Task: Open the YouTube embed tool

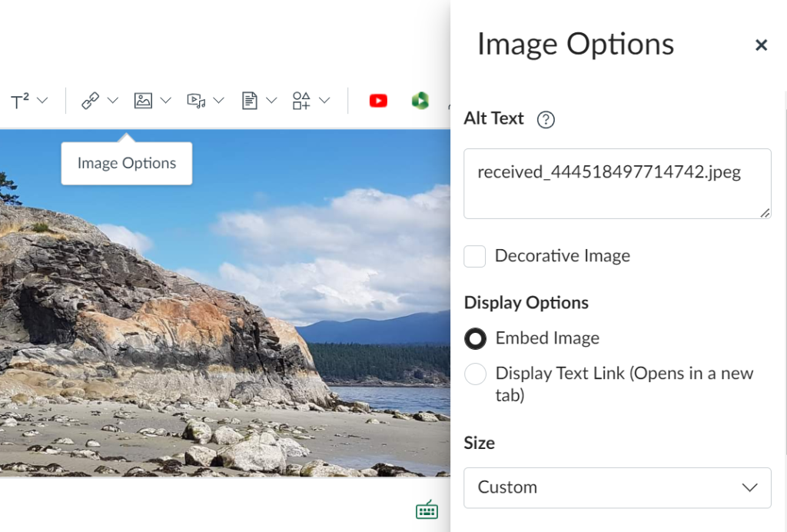Action: tap(378, 101)
